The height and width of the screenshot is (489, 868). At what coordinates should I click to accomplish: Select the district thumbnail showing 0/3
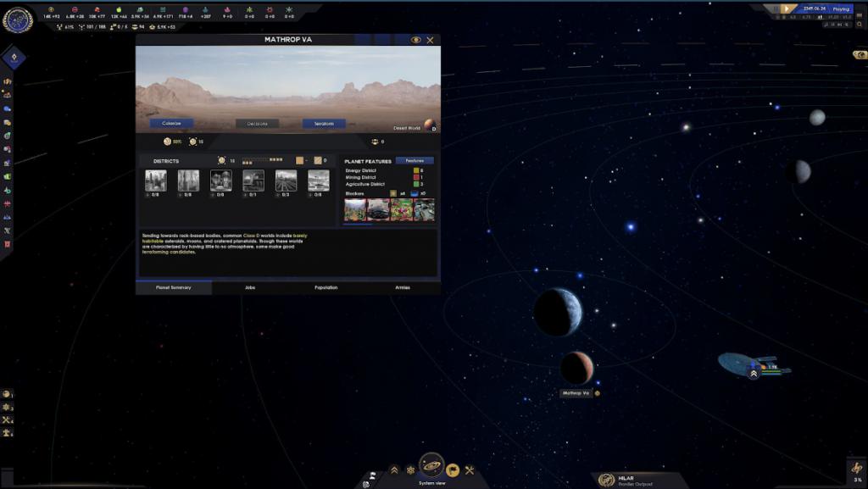pyautogui.click(x=287, y=181)
